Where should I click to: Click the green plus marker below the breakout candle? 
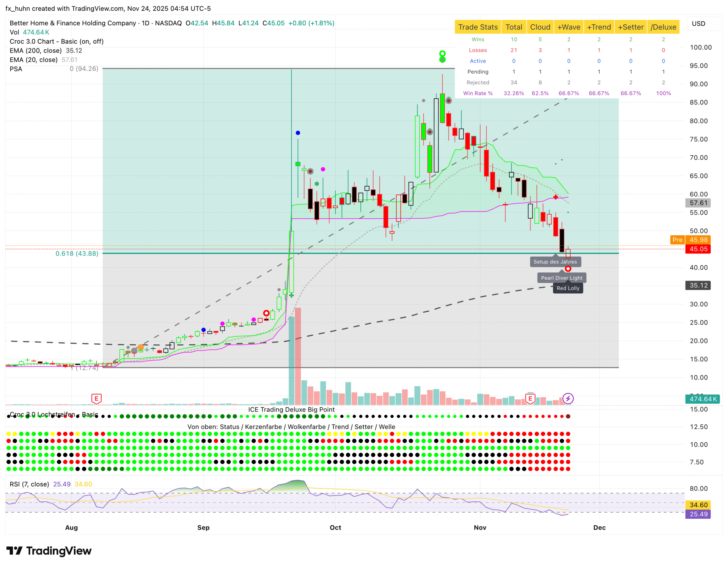coord(291,295)
